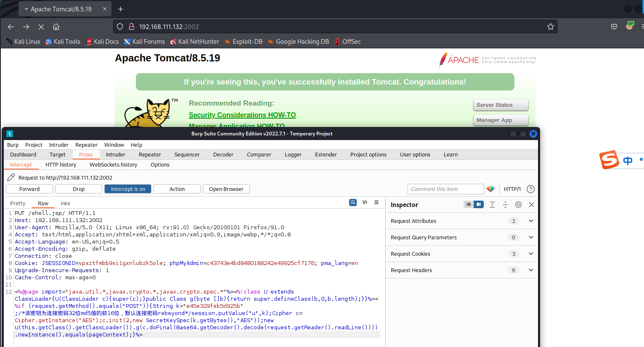Open Security Considerations HOW-TO link
The image size is (644, 347).
pyautogui.click(x=242, y=115)
